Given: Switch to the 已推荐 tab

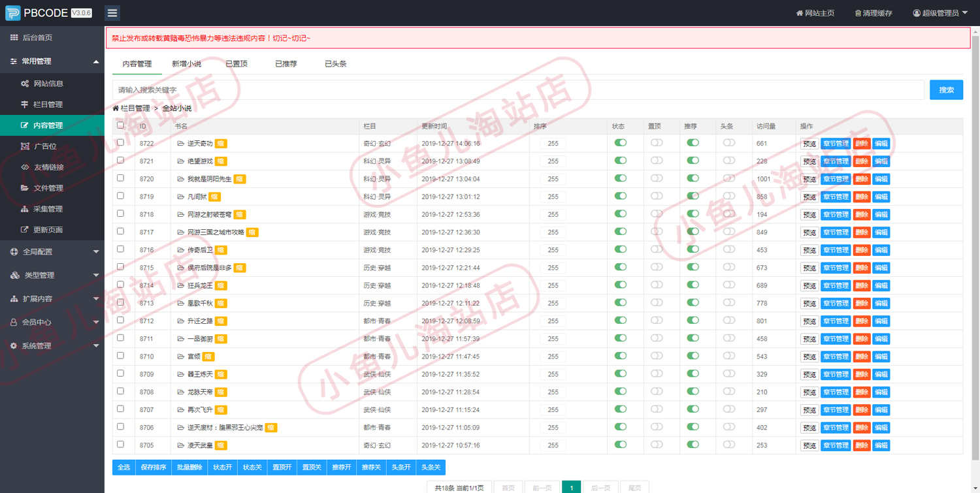Looking at the screenshot, I should 286,64.
